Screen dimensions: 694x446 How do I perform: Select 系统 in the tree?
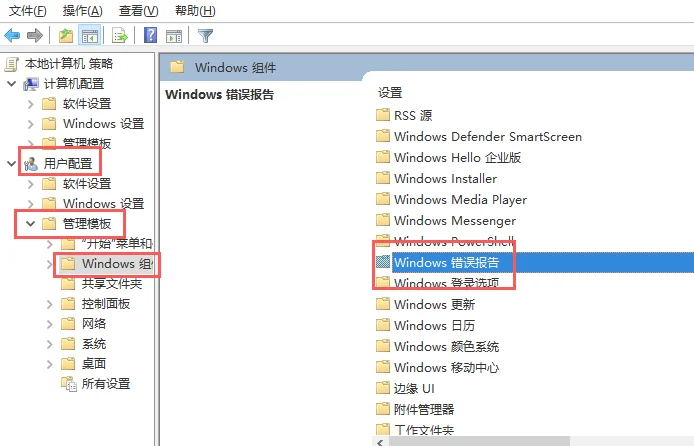pyautogui.click(x=94, y=344)
